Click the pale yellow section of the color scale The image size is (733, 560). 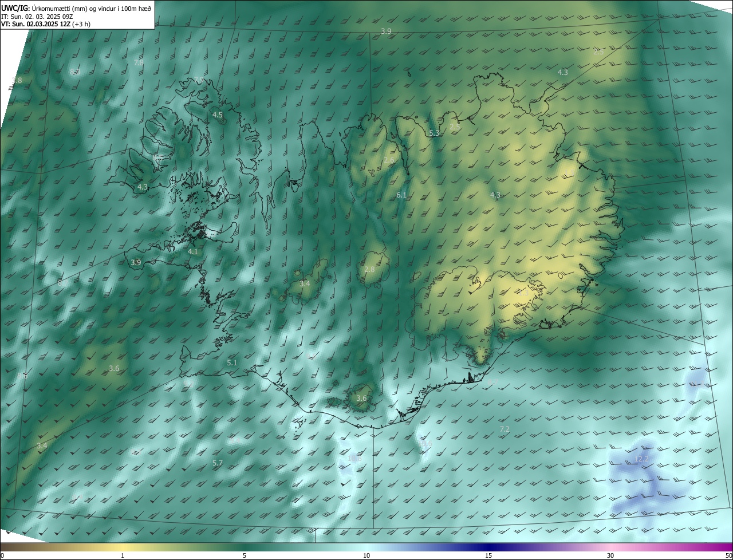coord(123,547)
